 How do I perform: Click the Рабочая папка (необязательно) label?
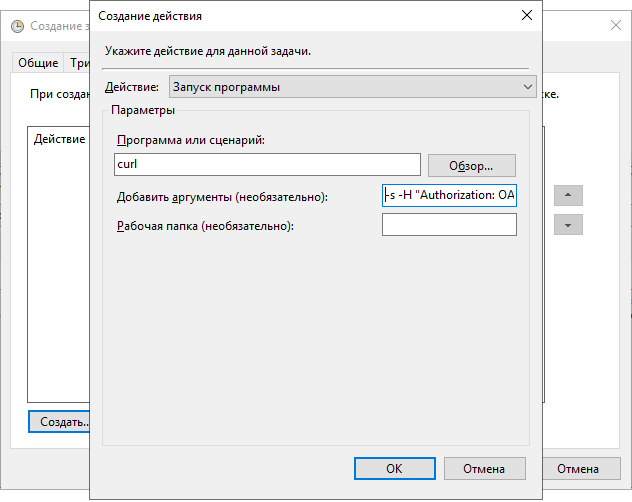[x=205, y=226]
